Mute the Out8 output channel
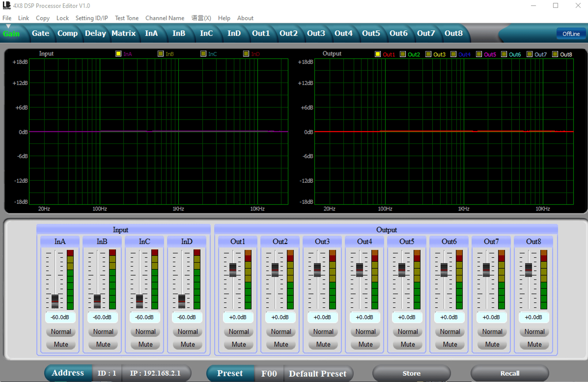 [534, 344]
